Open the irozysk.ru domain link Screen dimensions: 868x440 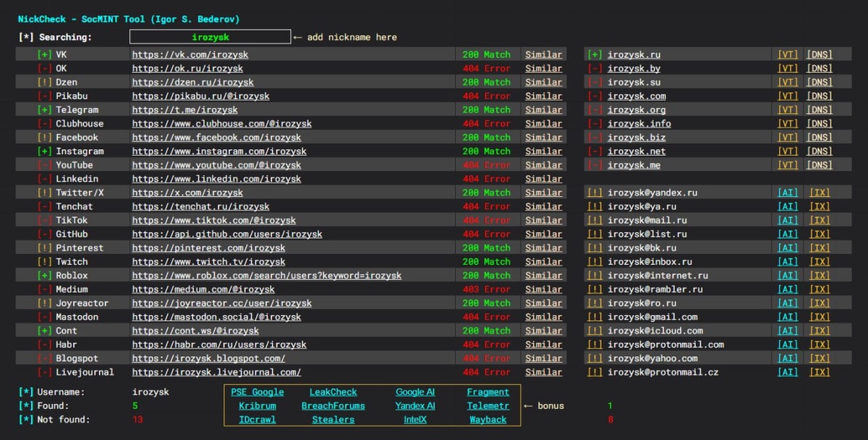click(634, 54)
